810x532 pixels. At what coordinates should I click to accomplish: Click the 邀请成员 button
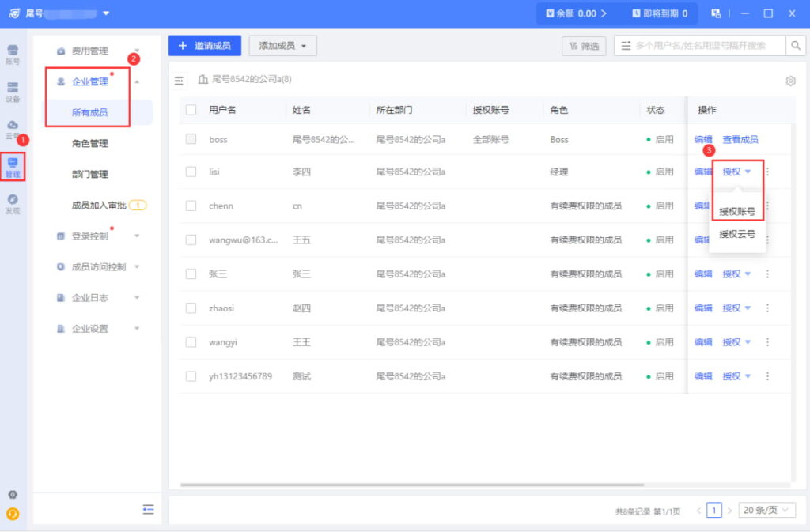click(205, 45)
